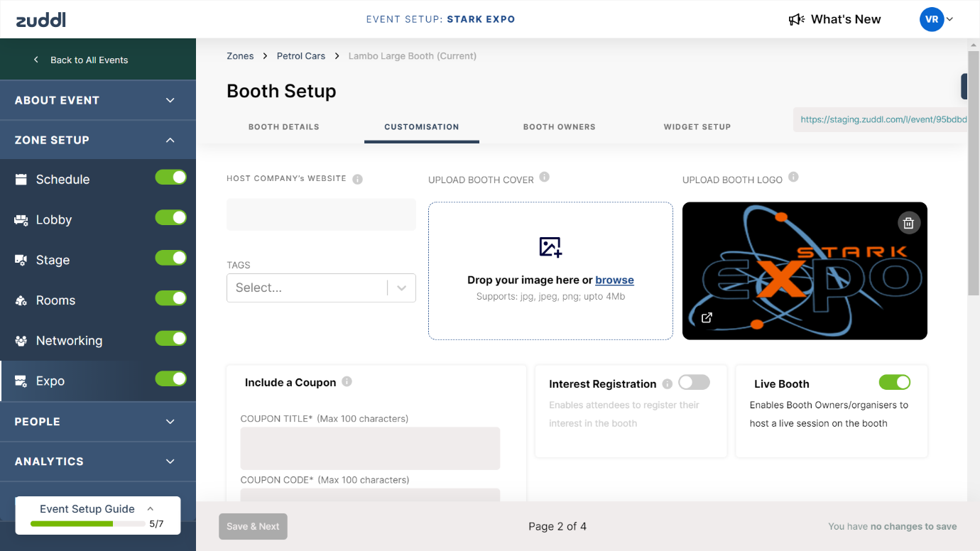980x551 pixels.
Task: Toggle the Networking zone switch
Action: (171, 338)
